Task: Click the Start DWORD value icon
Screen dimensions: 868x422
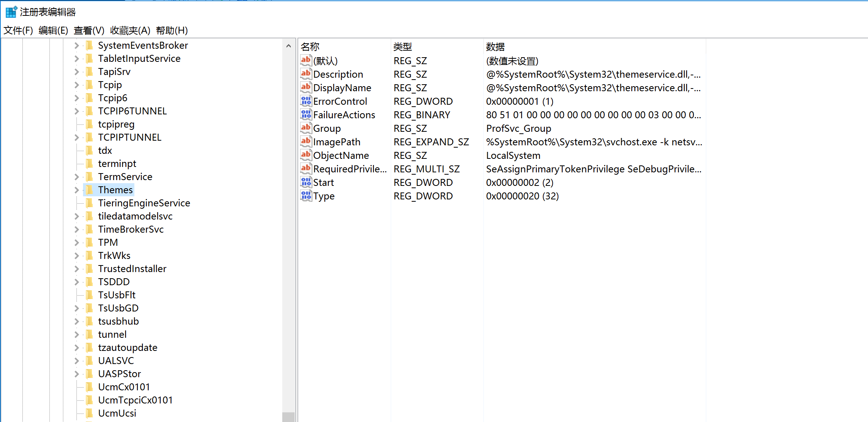Action: click(x=306, y=182)
